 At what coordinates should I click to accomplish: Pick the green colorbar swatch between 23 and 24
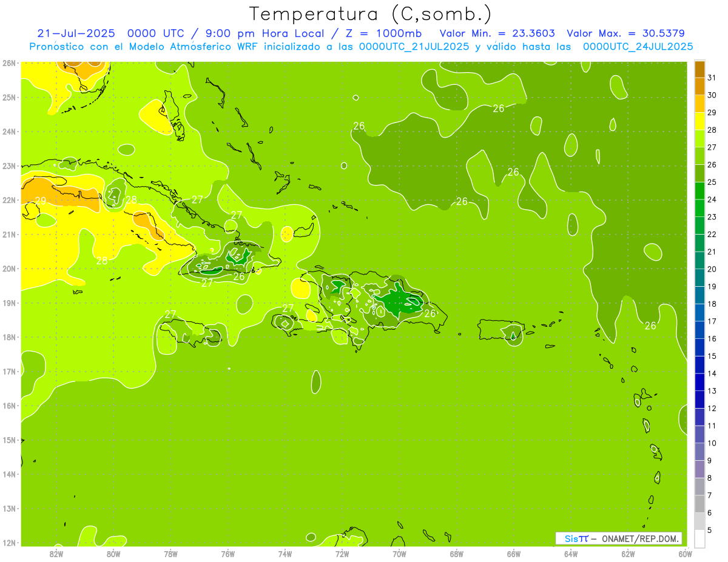700,209
